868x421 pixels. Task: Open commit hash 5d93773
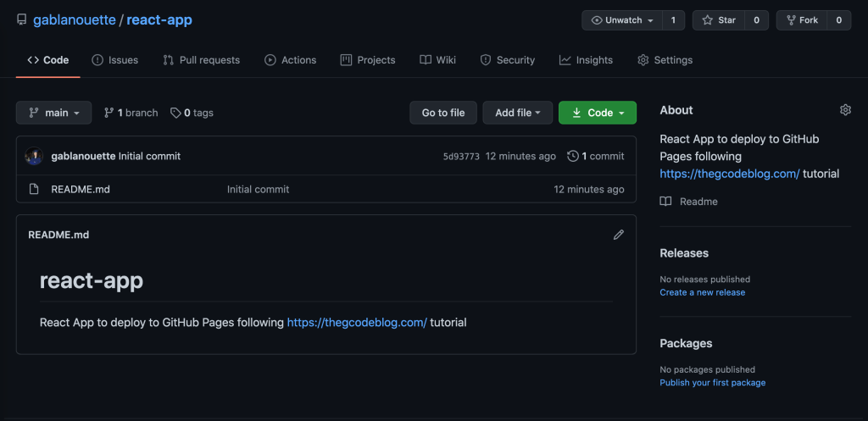coord(461,157)
